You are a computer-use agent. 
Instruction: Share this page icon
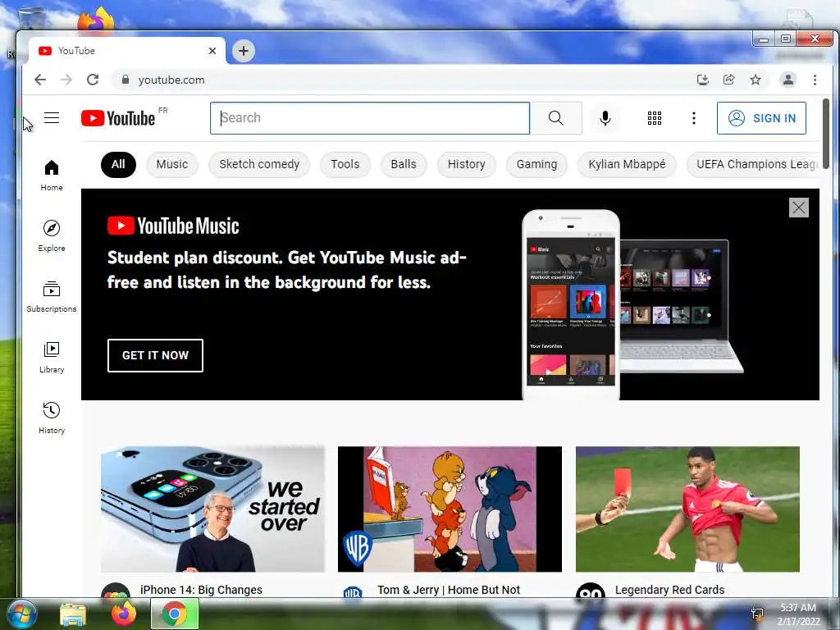729,80
